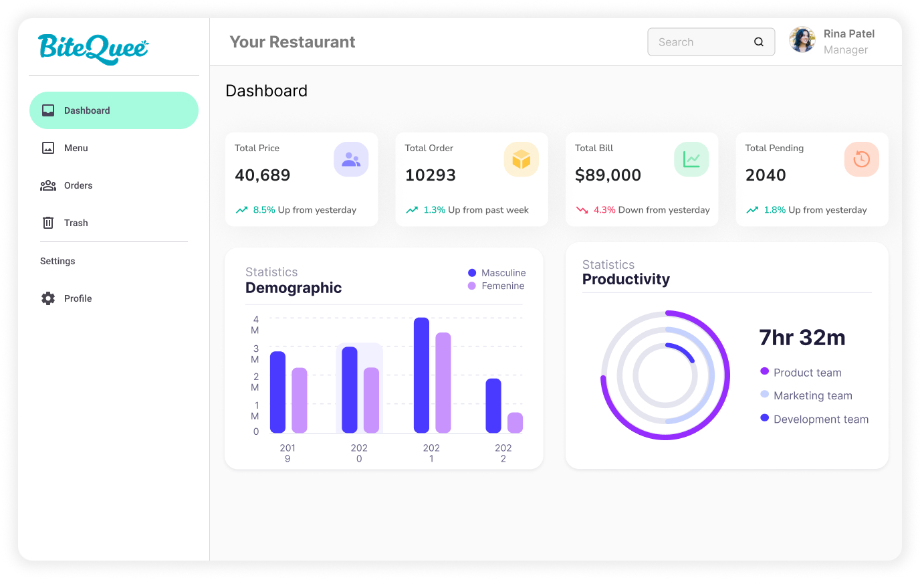Click the 7hr 32m productivity time
Image resolution: width=924 pixels, height=580 pixels.
click(802, 337)
